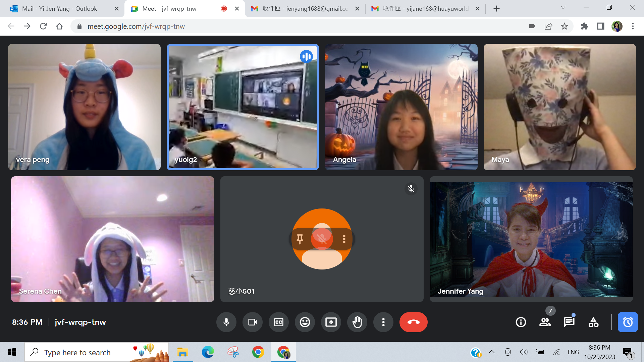Expand the browser tab search chevron
This screenshot has width=644, height=362.
tap(563, 8)
